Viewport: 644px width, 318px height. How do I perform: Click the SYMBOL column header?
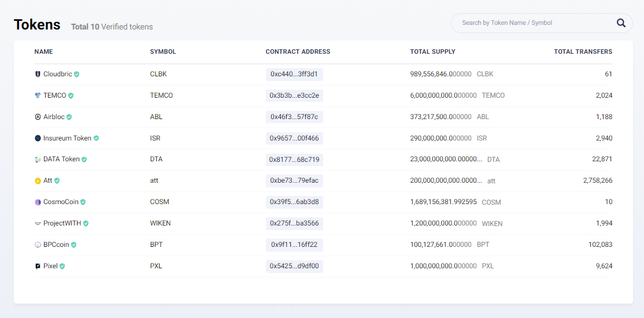(x=163, y=52)
